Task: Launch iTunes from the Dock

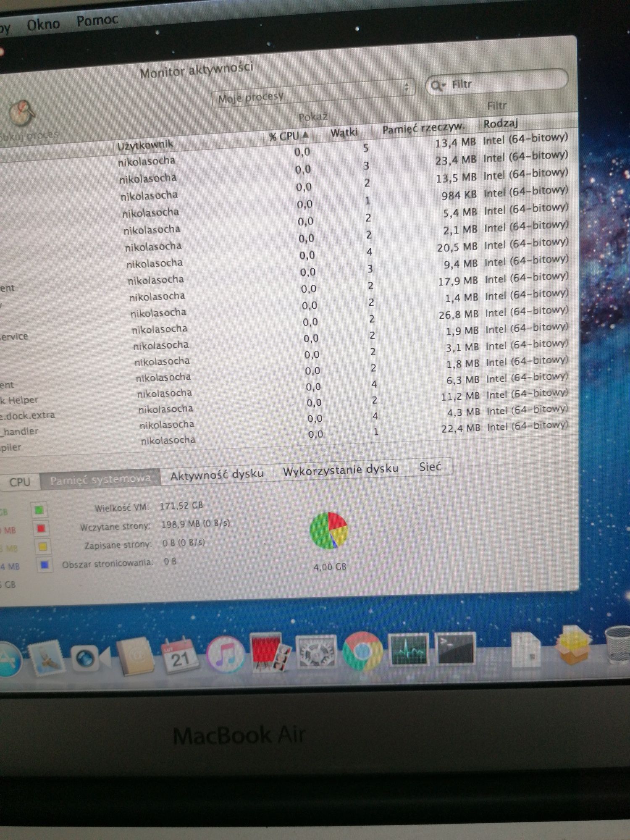Action: (x=226, y=654)
